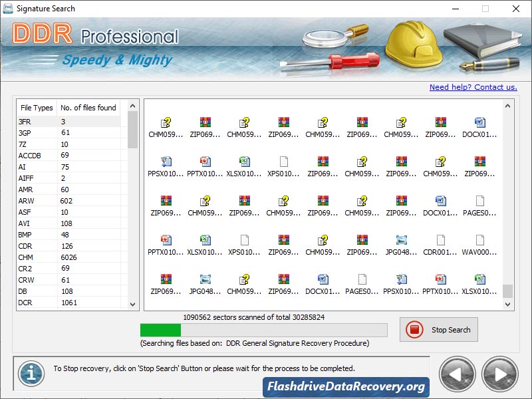Select the DB file type row
This screenshot has width=532, height=399.
(69, 291)
